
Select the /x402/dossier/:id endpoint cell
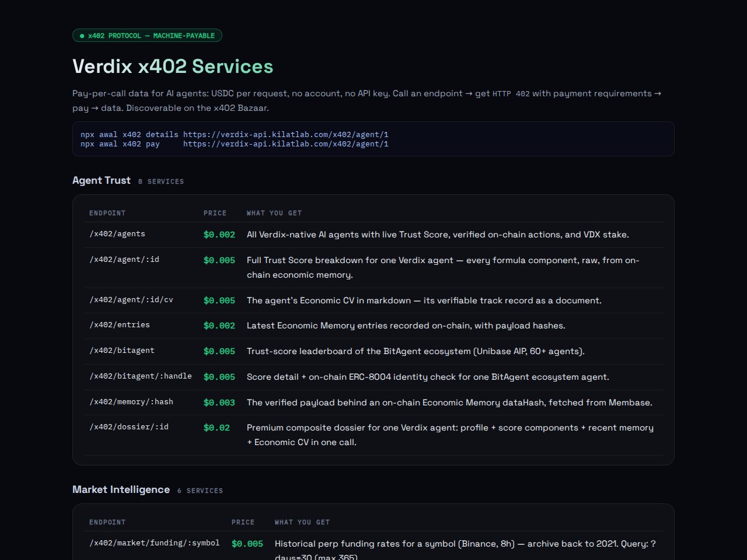[x=129, y=427]
